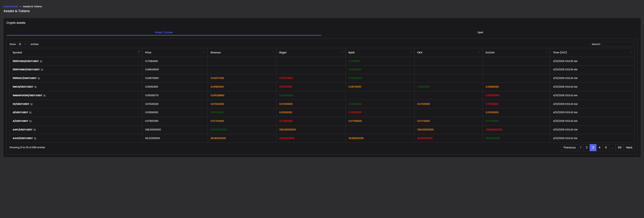The width and height of the screenshot is (644, 218).
Task: Go to the Next page
Action: (629, 147)
